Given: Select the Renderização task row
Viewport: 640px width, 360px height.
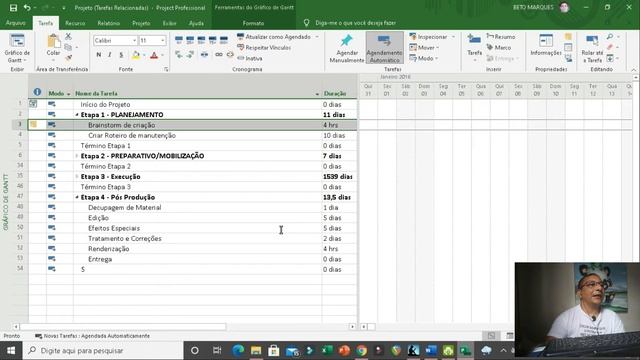Looking at the screenshot, I should click(x=192, y=249).
